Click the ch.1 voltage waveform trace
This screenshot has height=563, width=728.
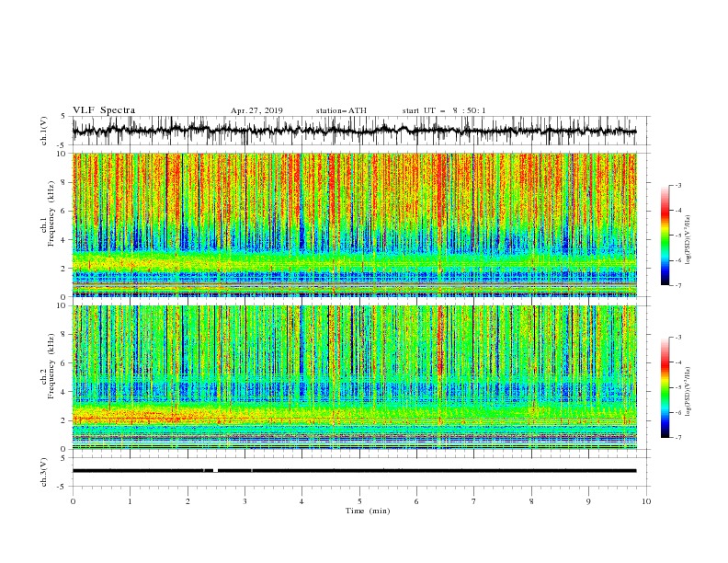354,131
